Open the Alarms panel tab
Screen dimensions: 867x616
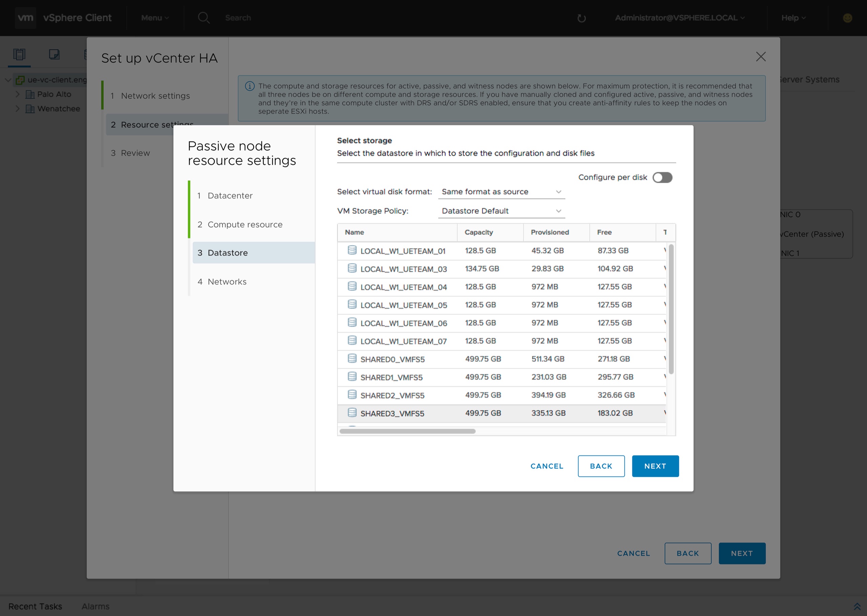click(95, 607)
